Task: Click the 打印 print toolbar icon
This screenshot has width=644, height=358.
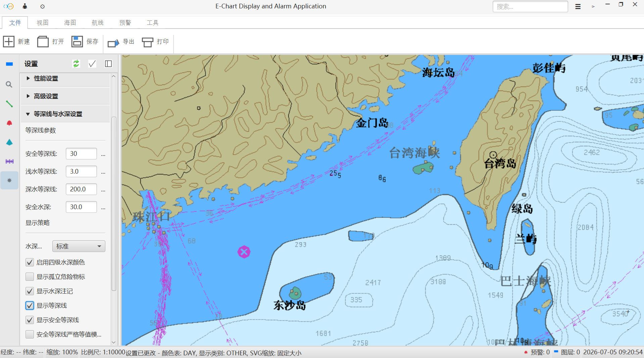Action: point(148,42)
